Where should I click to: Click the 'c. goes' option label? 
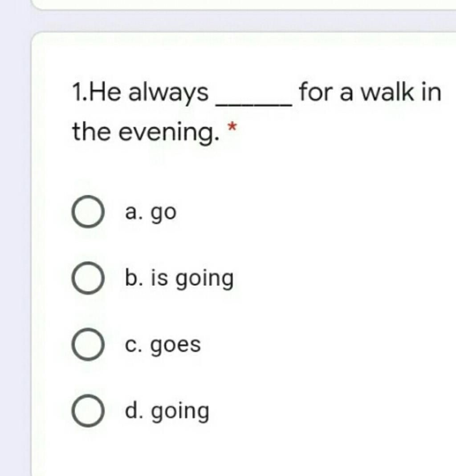point(163,345)
